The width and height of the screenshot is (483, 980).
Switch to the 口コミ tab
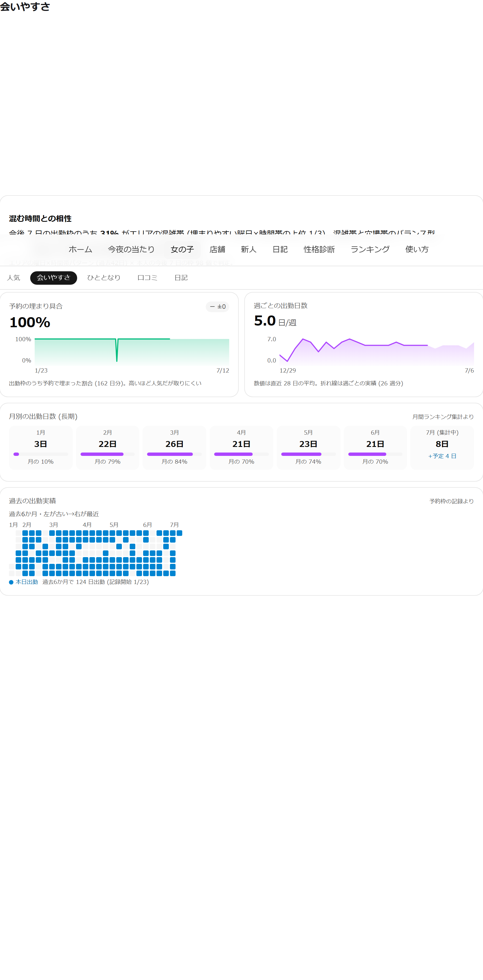(148, 278)
